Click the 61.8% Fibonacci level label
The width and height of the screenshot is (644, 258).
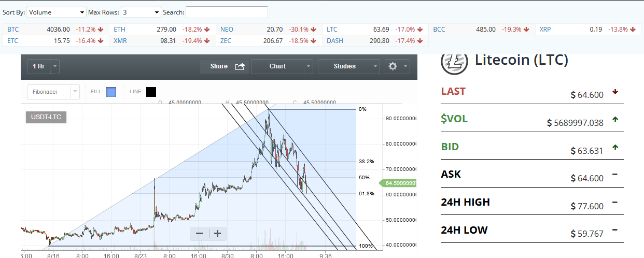tap(367, 193)
